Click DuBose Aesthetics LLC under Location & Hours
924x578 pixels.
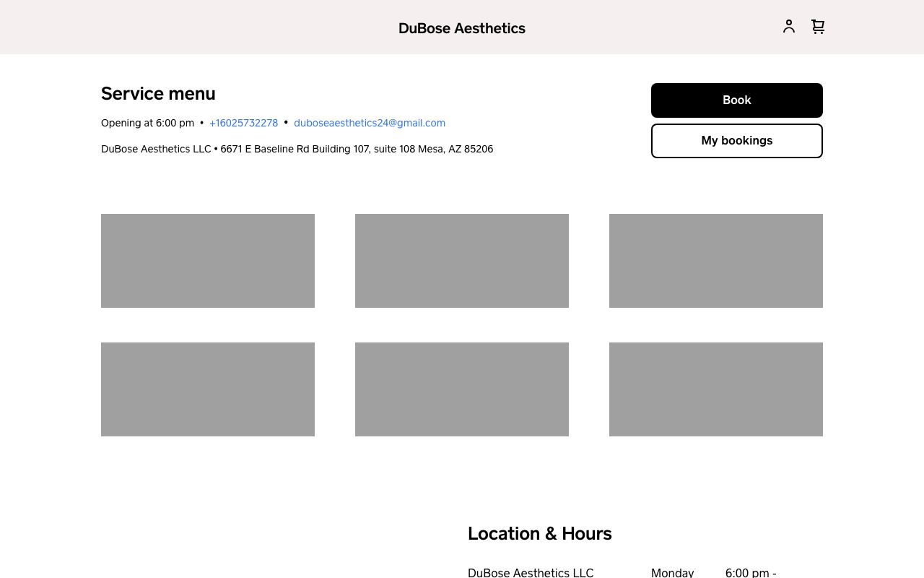pyautogui.click(x=531, y=572)
